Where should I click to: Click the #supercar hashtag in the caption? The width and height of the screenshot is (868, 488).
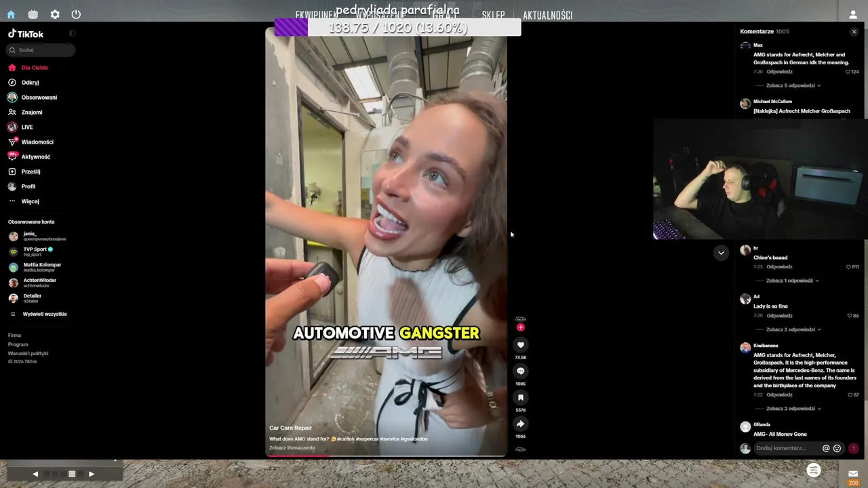[367, 439]
